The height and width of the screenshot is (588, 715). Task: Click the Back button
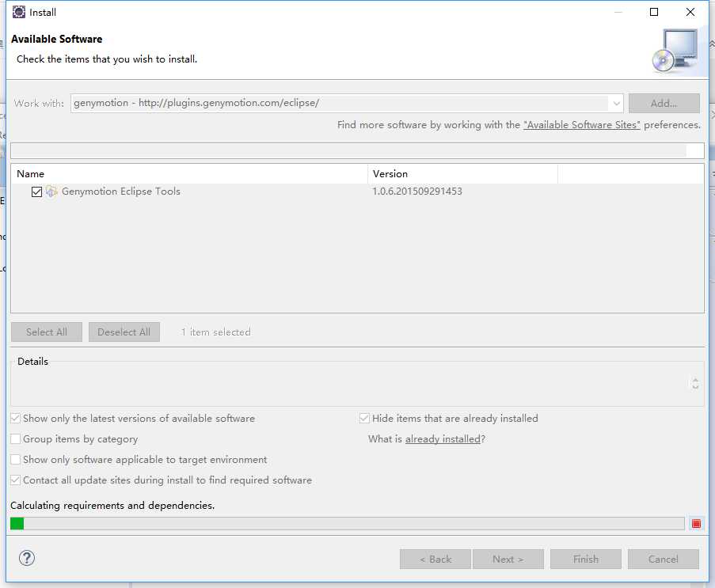click(435, 560)
